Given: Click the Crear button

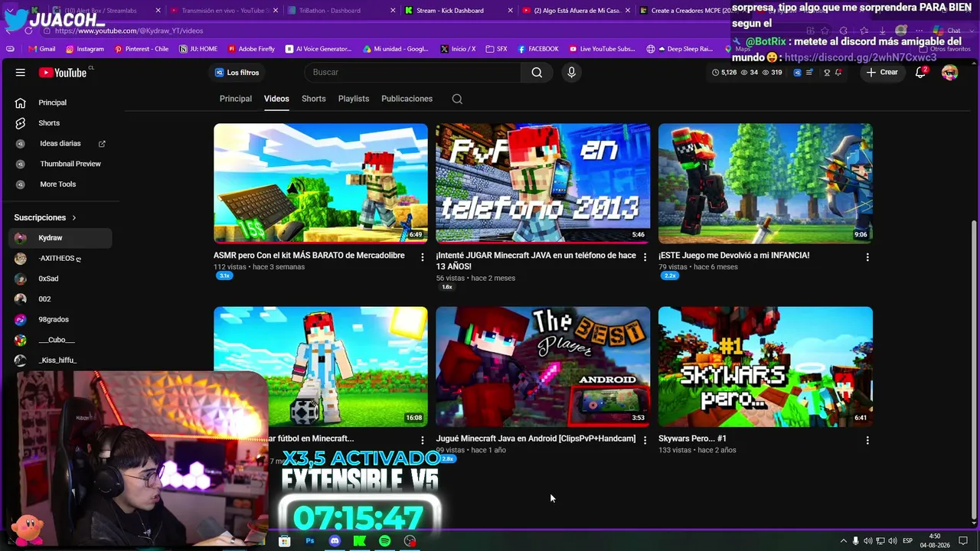Looking at the screenshot, I should click(881, 73).
